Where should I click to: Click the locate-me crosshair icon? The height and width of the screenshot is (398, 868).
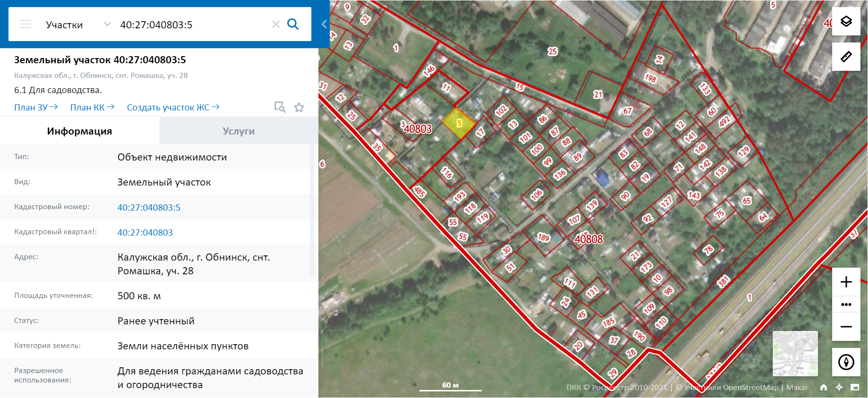point(839,388)
